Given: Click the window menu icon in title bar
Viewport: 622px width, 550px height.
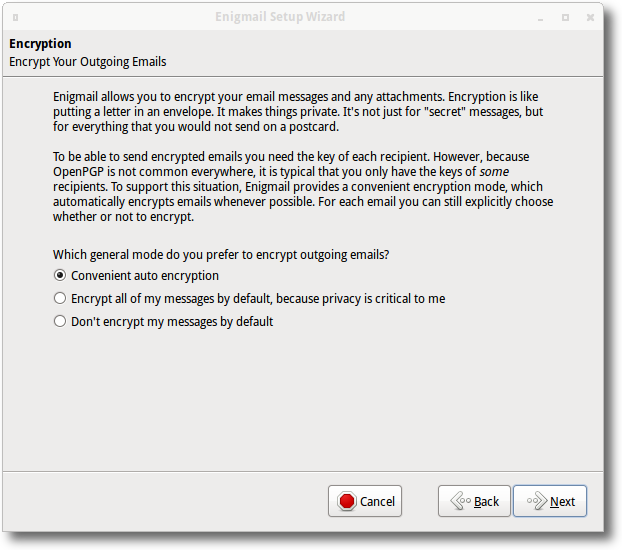Looking at the screenshot, I should [x=15, y=17].
